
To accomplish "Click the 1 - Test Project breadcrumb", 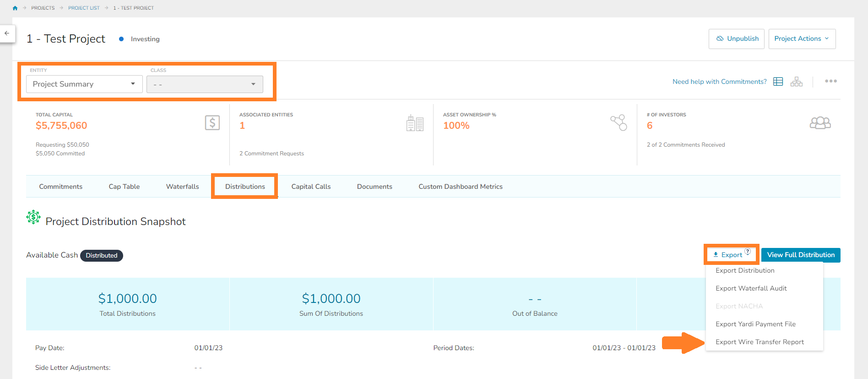I will (133, 8).
